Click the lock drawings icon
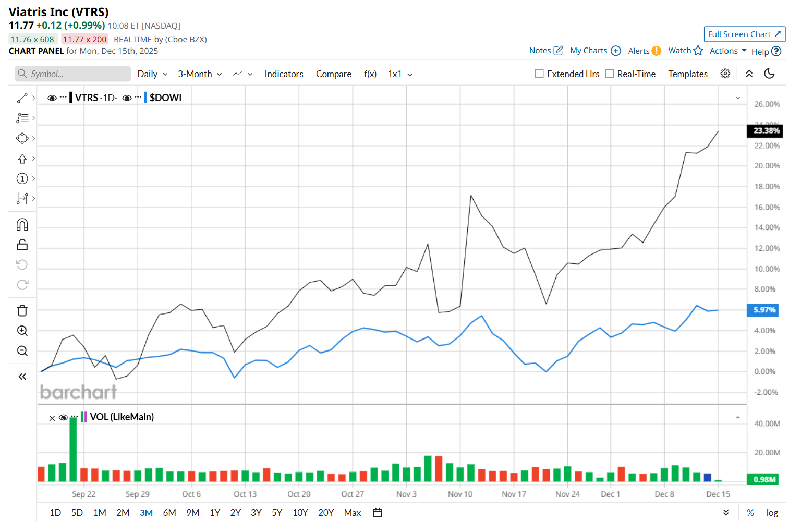 tap(22, 245)
